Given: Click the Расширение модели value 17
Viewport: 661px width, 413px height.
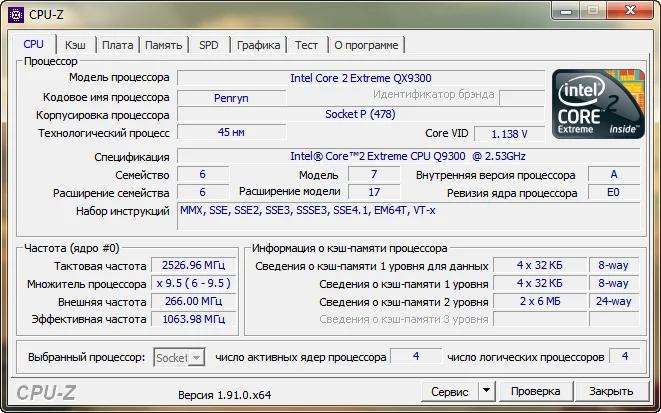Looking at the screenshot, I should (x=374, y=192).
